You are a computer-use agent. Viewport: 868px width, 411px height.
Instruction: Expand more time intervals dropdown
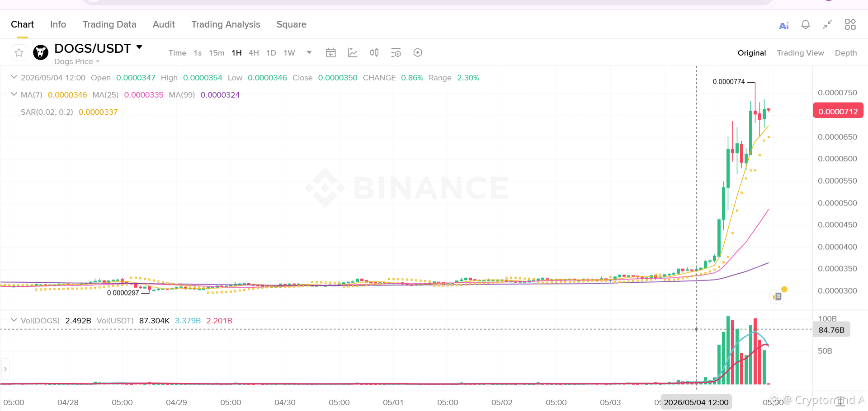click(309, 52)
